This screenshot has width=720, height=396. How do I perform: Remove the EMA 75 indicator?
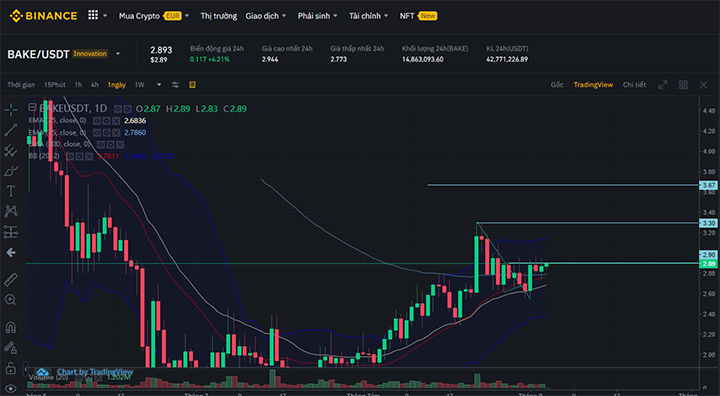[x=116, y=133]
